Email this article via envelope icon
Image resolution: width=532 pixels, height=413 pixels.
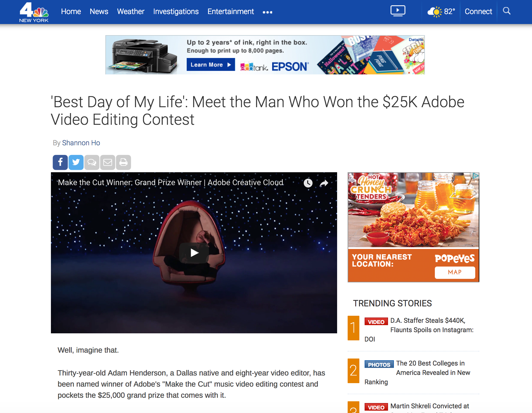(x=108, y=162)
